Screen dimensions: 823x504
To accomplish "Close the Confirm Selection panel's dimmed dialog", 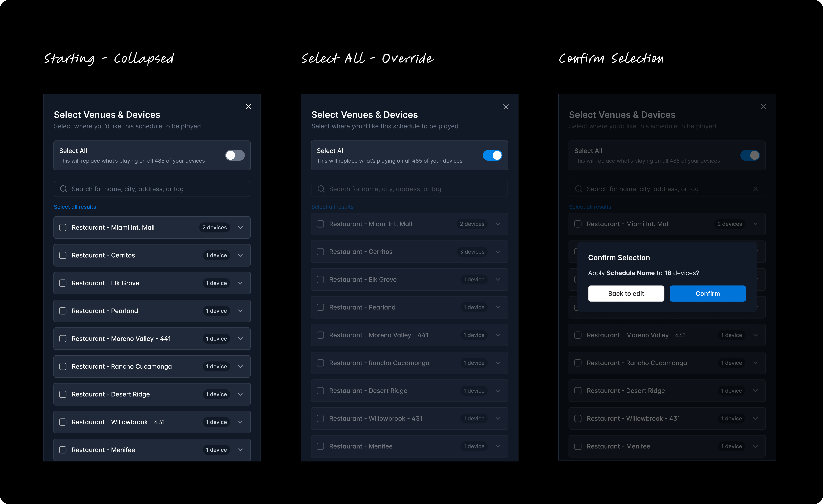I will 763,107.
